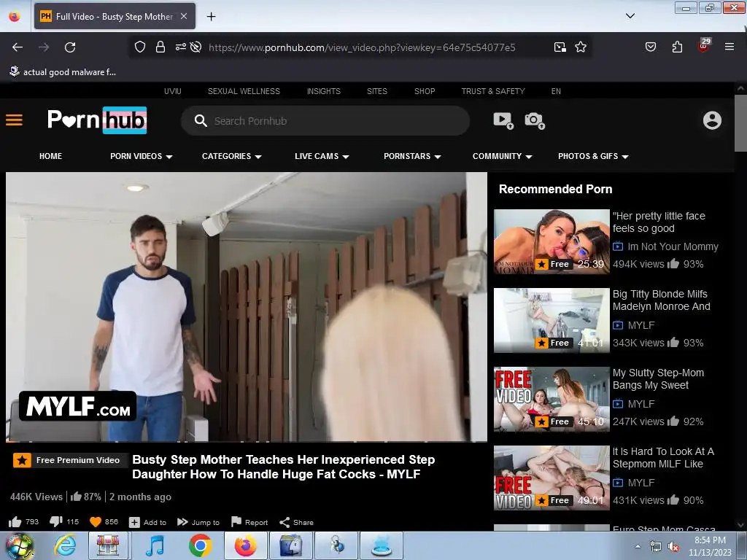Expand the COMMUNITY dropdown

(x=502, y=156)
